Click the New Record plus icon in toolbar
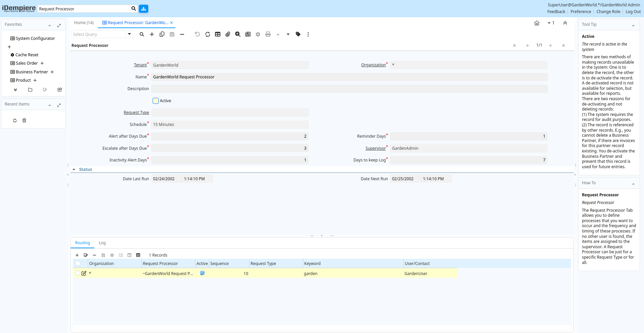 (152, 34)
